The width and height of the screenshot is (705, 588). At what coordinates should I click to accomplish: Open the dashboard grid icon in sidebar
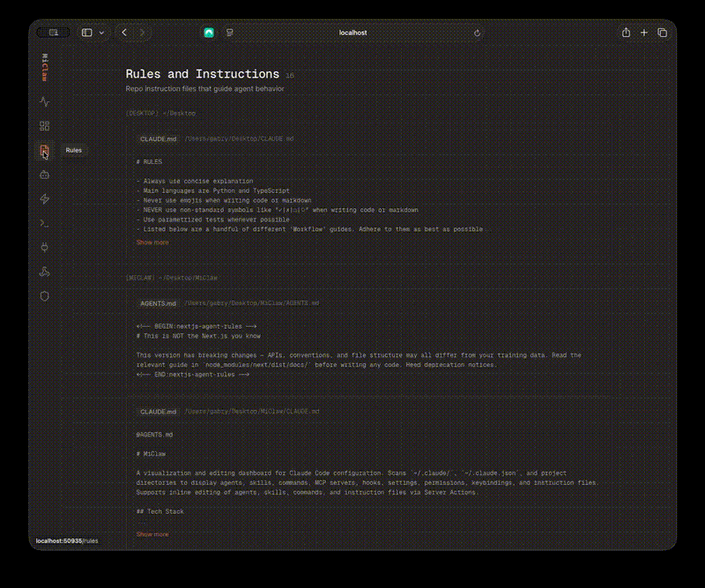pos(44,126)
